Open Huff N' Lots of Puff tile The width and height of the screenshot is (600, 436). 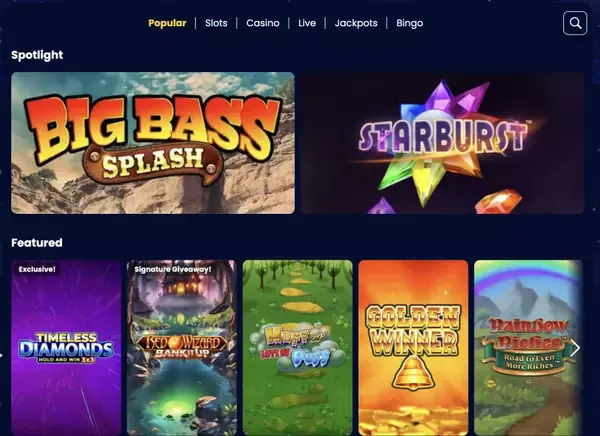pos(297,348)
